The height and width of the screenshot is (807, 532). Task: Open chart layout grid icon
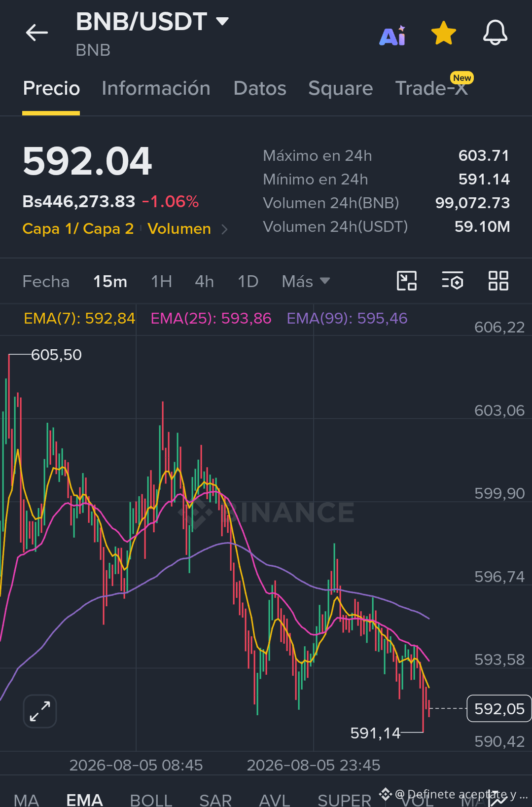click(498, 281)
